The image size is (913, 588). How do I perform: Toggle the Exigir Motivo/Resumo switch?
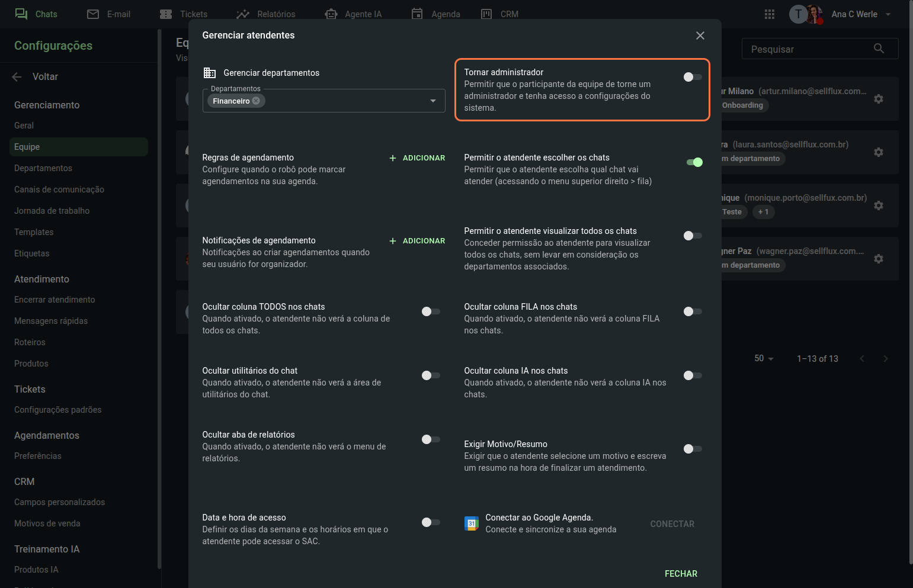(692, 449)
